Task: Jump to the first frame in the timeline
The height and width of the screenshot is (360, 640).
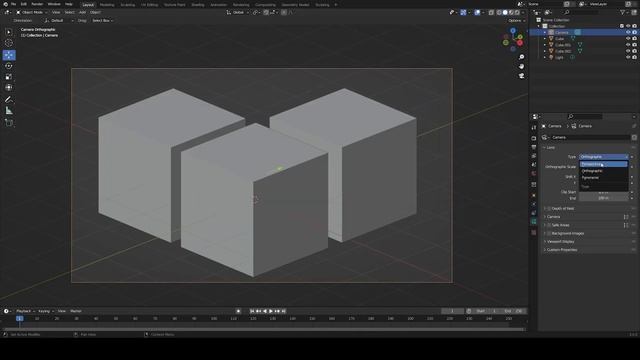Action: [x=252, y=311]
